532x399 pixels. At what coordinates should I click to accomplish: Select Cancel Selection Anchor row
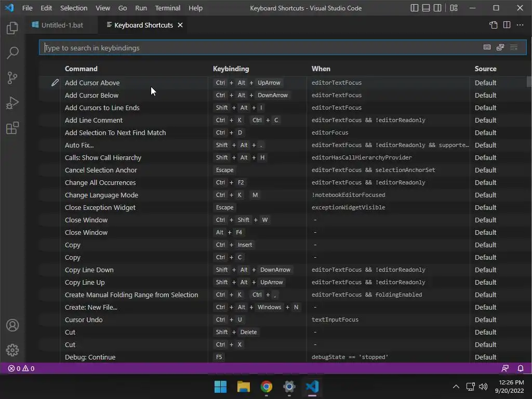coord(282,170)
